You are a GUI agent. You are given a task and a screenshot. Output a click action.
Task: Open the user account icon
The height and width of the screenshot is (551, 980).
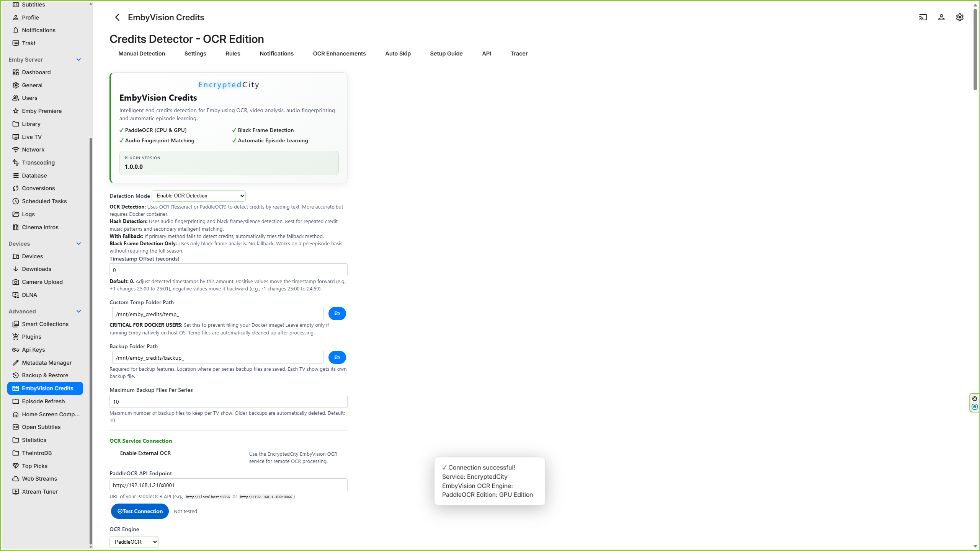click(941, 17)
